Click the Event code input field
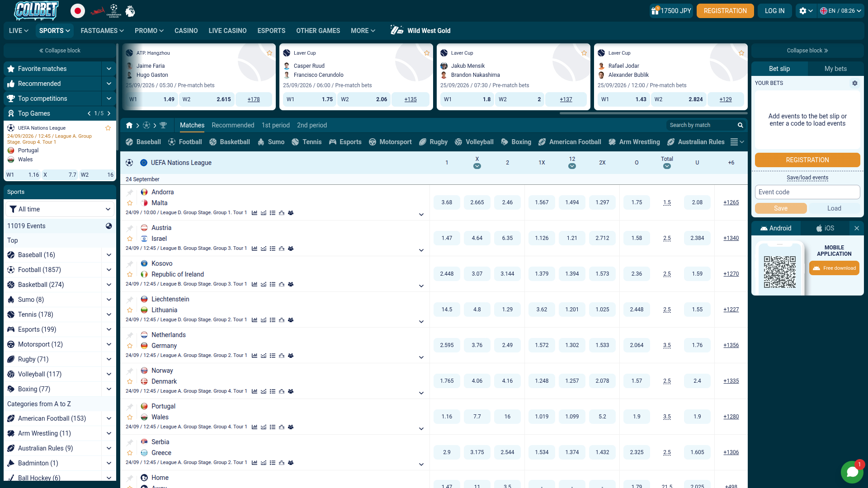 click(x=807, y=192)
